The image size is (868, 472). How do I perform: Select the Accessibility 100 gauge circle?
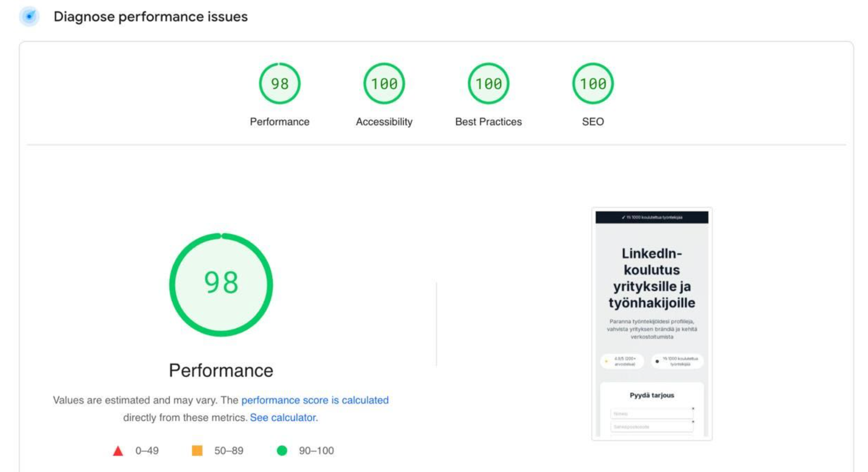384,83
